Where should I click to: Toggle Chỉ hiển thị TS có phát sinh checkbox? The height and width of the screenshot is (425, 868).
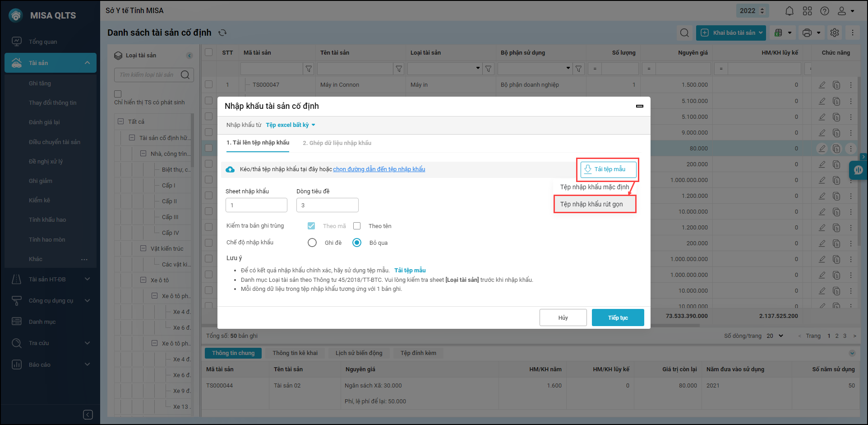pos(118,94)
